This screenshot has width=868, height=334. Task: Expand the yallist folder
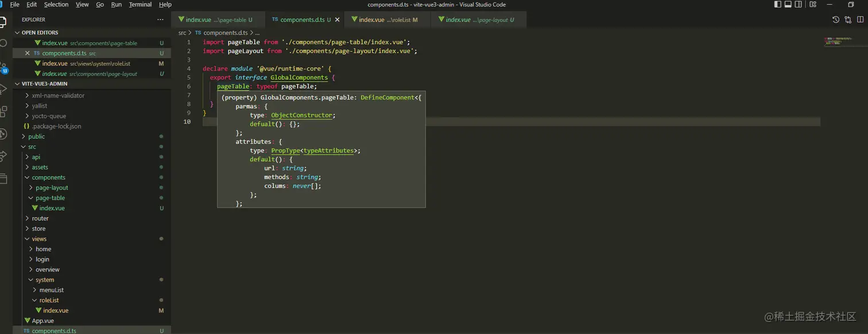[x=92, y=106]
